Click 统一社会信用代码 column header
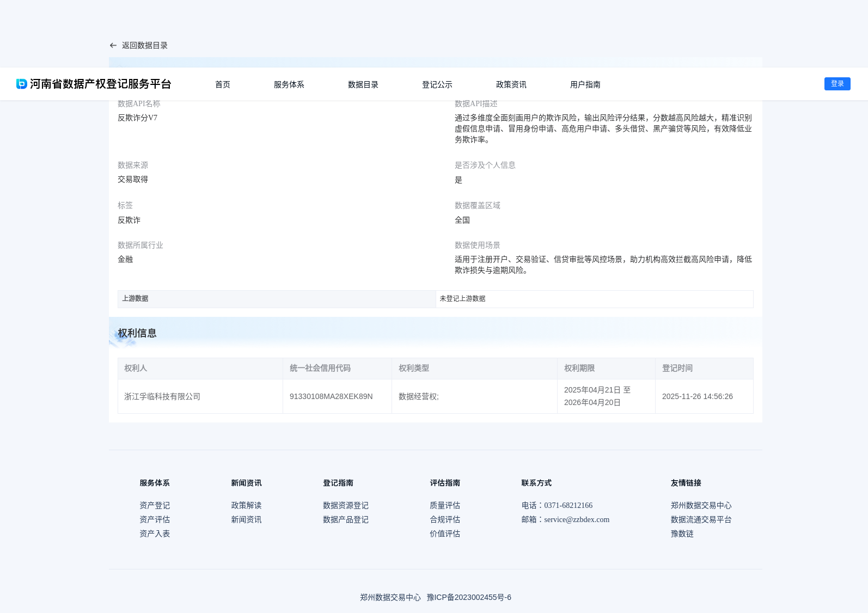The height and width of the screenshot is (613, 868). 337,369
